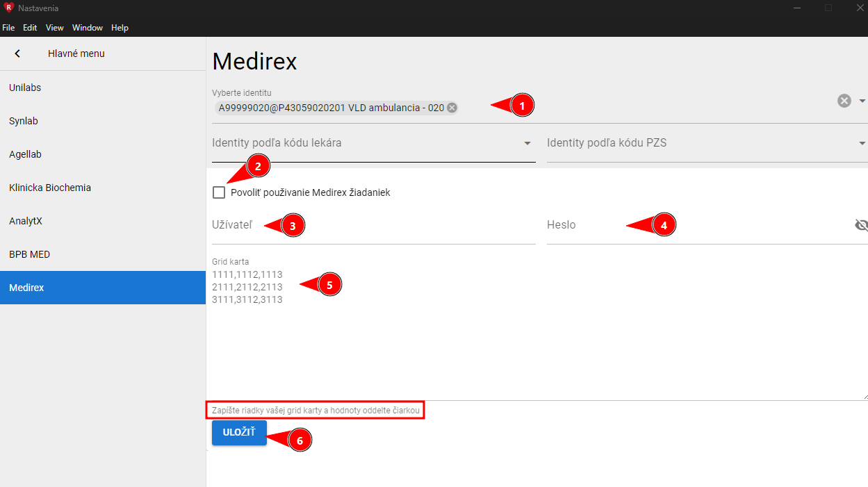
Task: Select Agellab in the sidebar
Action: [103, 154]
